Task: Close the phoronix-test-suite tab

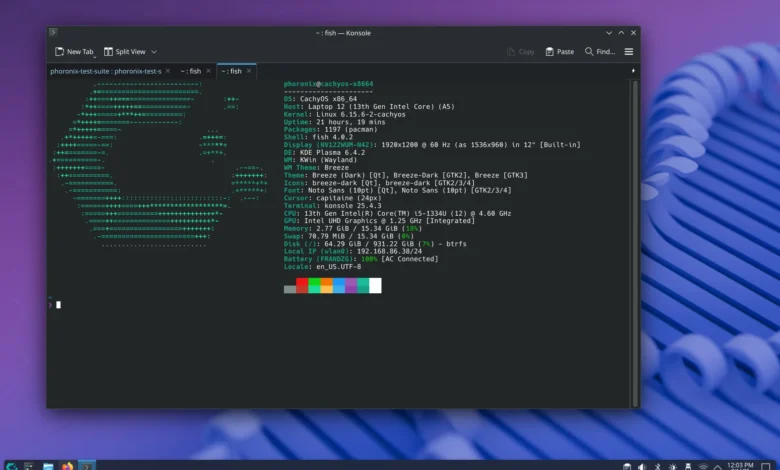Action: [168, 71]
